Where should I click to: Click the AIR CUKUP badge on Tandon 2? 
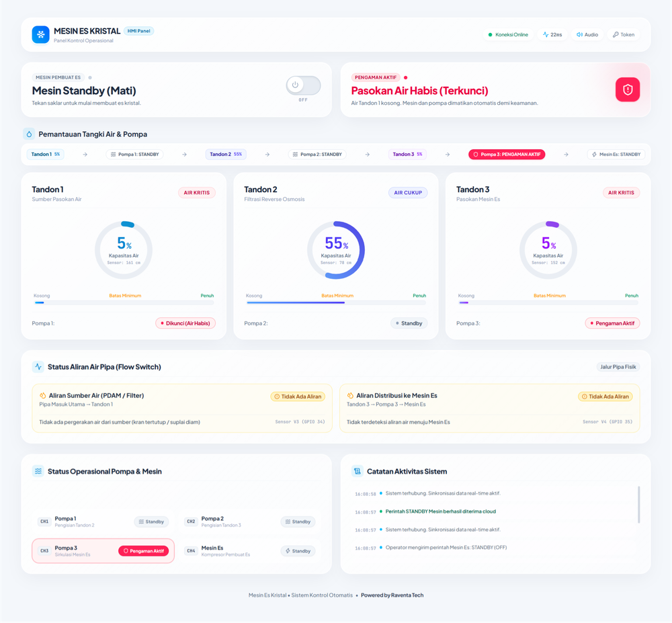[x=408, y=193]
